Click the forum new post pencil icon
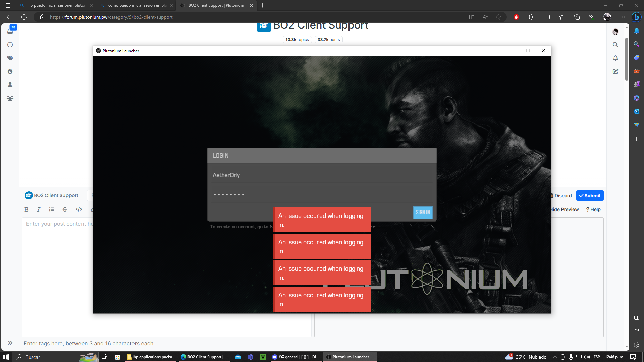 [615, 71]
